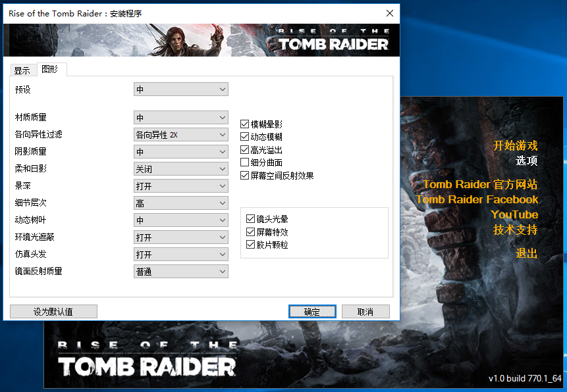
Task: Change the 阴影质量 dropdown value
Action: pyautogui.click(x=181, y=152)
